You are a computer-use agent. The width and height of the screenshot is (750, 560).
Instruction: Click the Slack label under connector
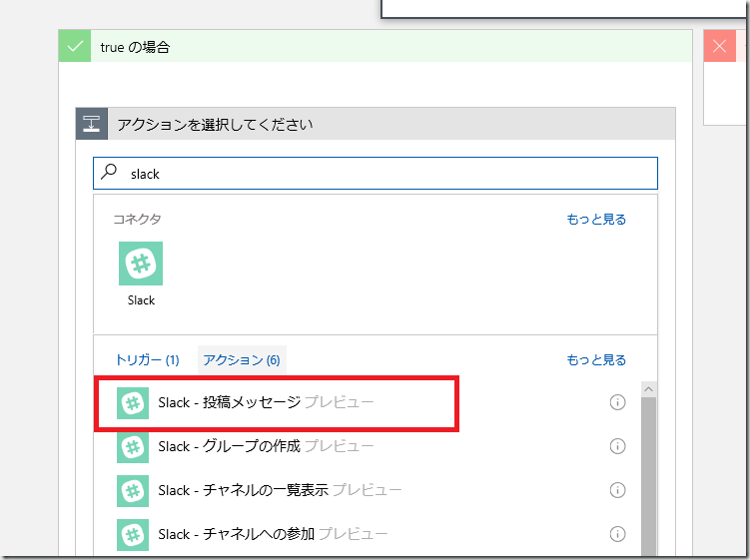[141, 300]
